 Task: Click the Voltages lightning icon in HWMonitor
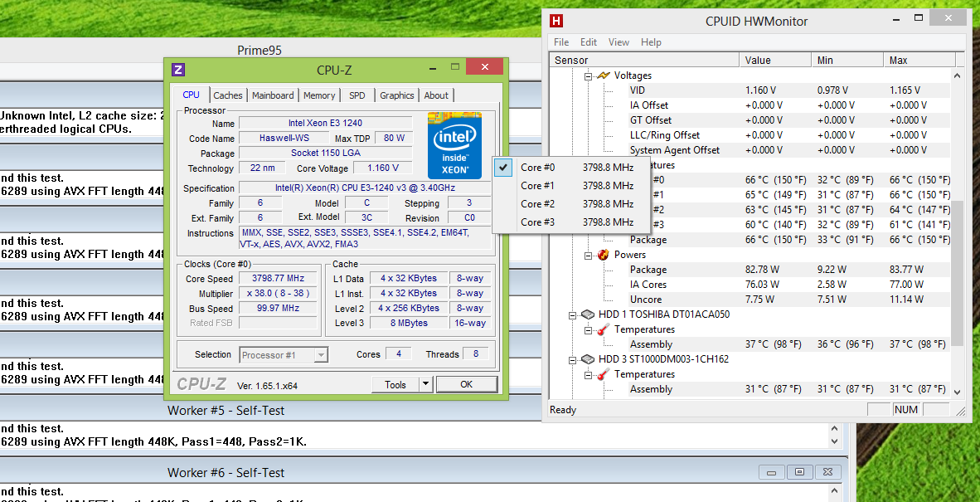[603, 75]
